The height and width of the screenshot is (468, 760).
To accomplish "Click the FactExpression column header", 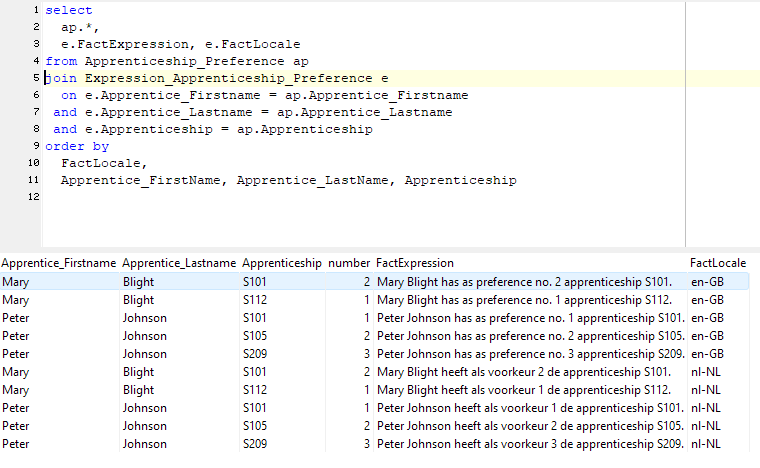I will coord(414,263).
